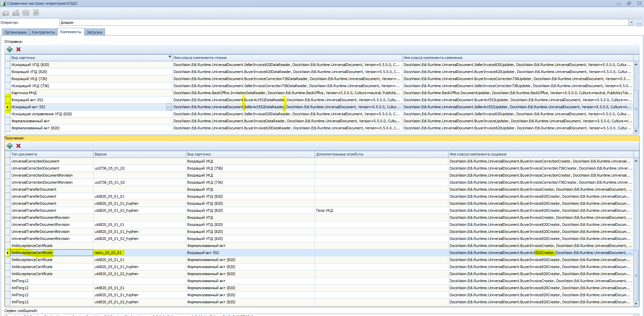Sort by Имя класса компонента чтения header
This screenshot has height=316, width=644.
pos(287,58)
